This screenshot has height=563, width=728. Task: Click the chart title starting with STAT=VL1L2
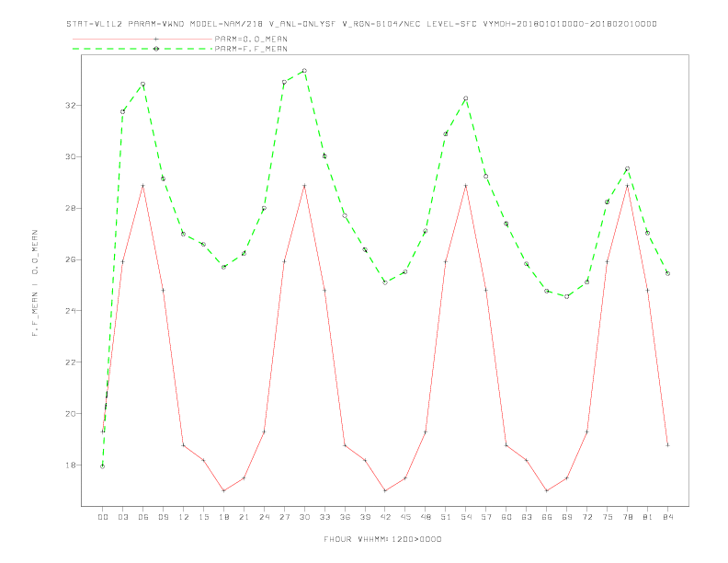(361, 24)
